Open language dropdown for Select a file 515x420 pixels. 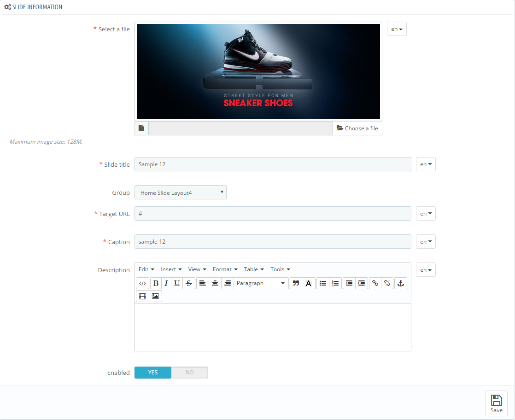tap(397, 29)
